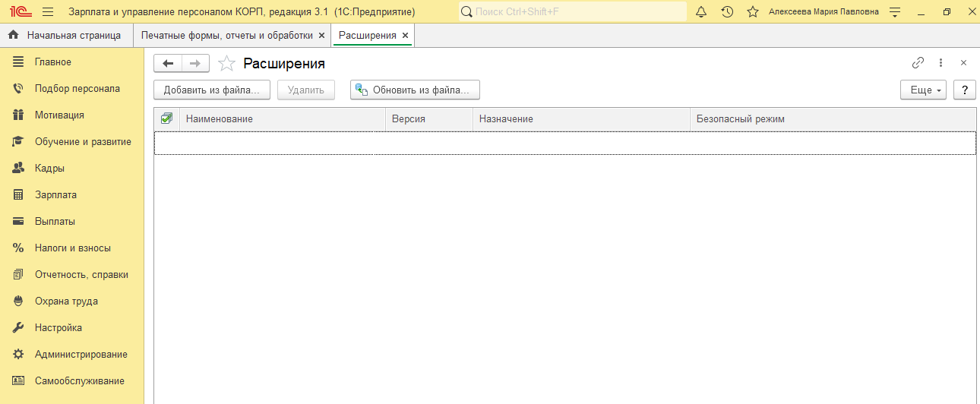Open the hamburger main menu icon
This screenshot has width=980, height=404.
coord(48,12)
